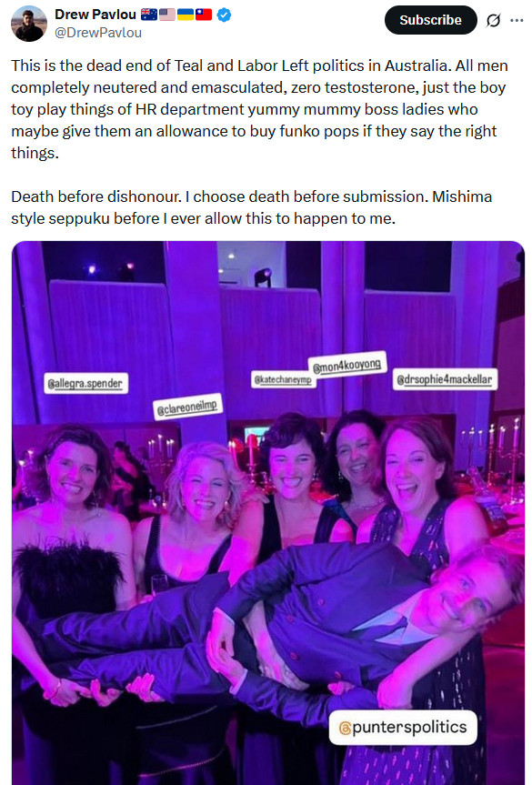
Task: Open the three-dot more options menu
Action: pos(517,20)
